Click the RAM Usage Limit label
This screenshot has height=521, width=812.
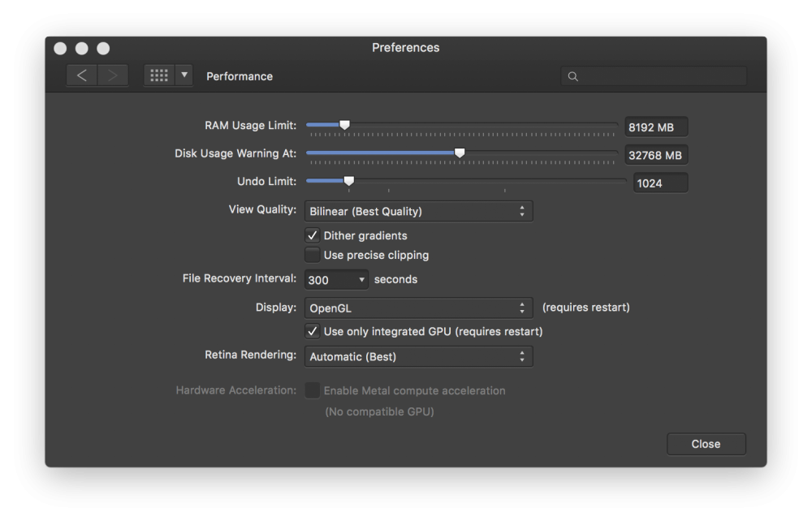[x=251, y=125]
